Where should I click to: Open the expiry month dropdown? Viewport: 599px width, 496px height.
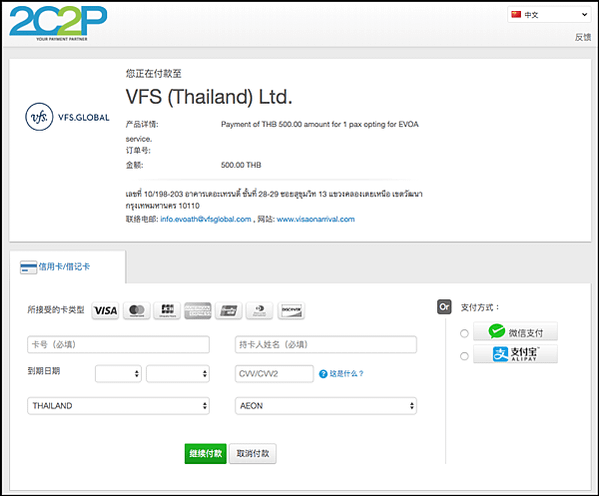tap(118, 374)
